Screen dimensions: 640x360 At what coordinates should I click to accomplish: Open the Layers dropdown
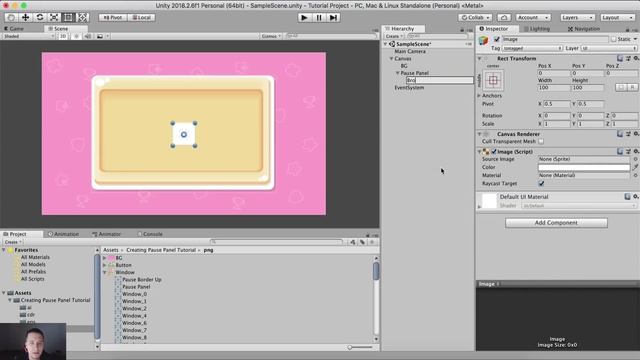577,18
